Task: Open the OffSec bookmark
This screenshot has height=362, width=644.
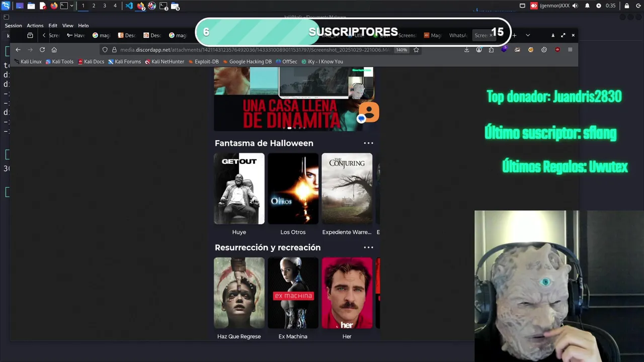Action: pyautogui.click(x=286, y=62)
